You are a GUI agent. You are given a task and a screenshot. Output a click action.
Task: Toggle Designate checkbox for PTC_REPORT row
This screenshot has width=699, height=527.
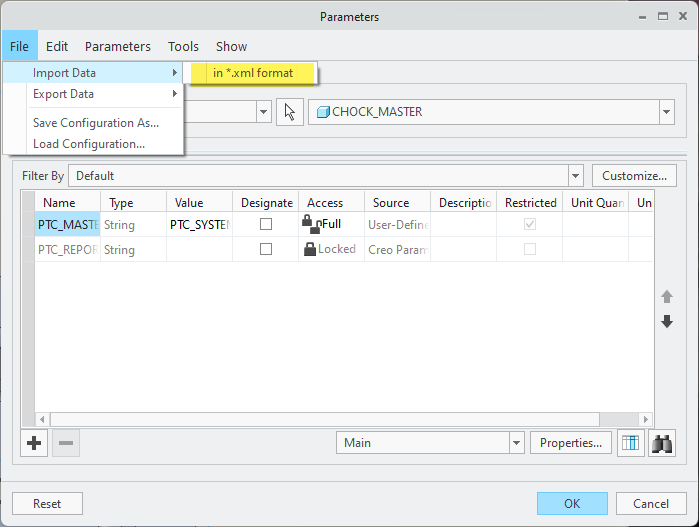(266, 249)
